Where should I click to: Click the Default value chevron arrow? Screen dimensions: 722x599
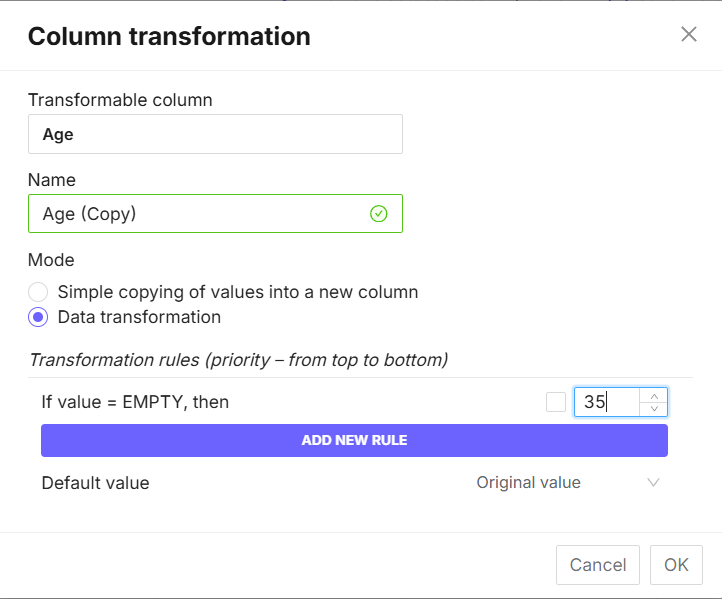click(x=653, y=483)
